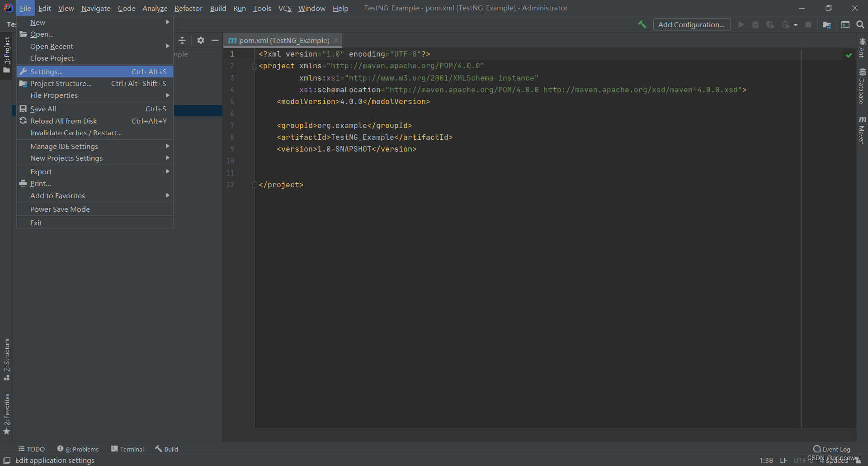Screen dimensions: 868x466
Task: Expand the Open Recent submenu
Action: point(95,46)
